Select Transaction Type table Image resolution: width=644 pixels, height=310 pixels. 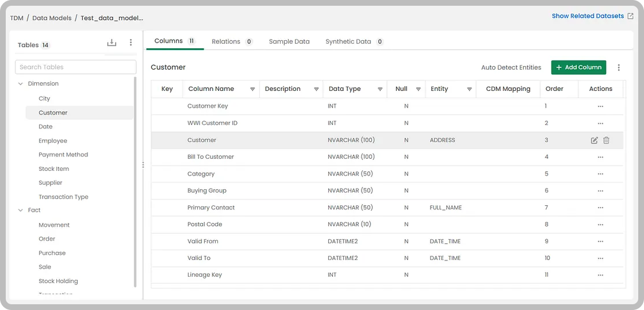point(63,197)
